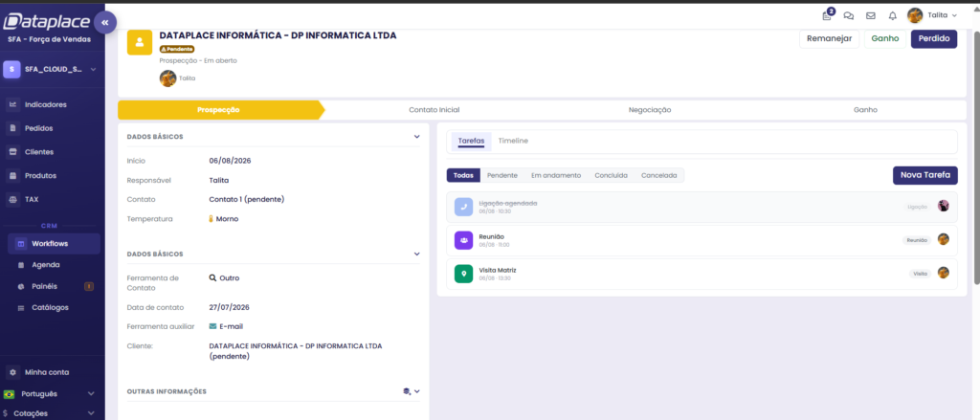Click the Workflows sidebar icon

[20, 244]
